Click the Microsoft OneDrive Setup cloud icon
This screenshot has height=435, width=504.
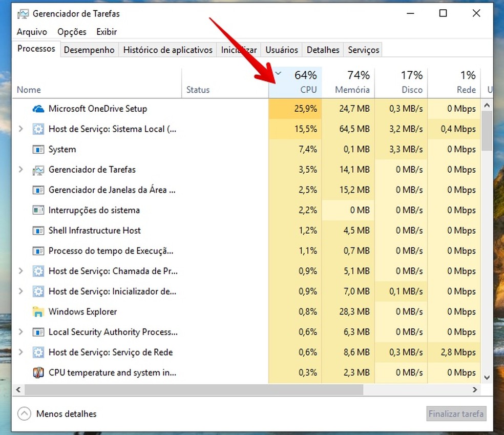click(38, 109)
